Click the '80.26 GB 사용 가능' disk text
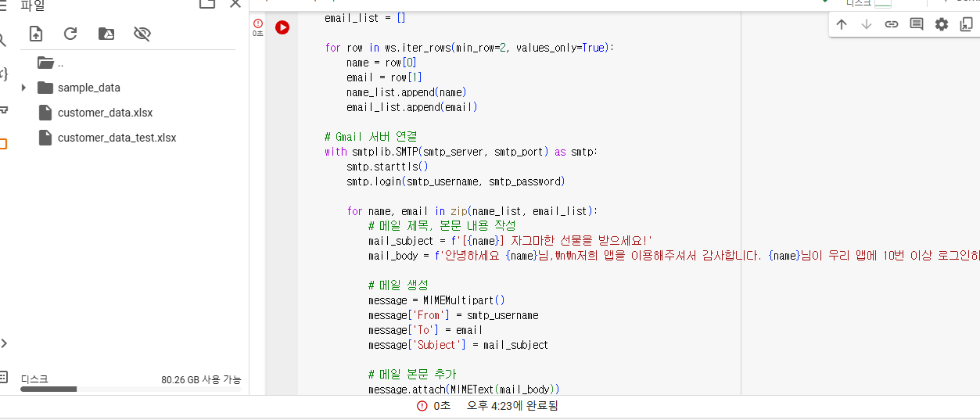This screenshot has width=980, height=420. [x=201, y=379]
